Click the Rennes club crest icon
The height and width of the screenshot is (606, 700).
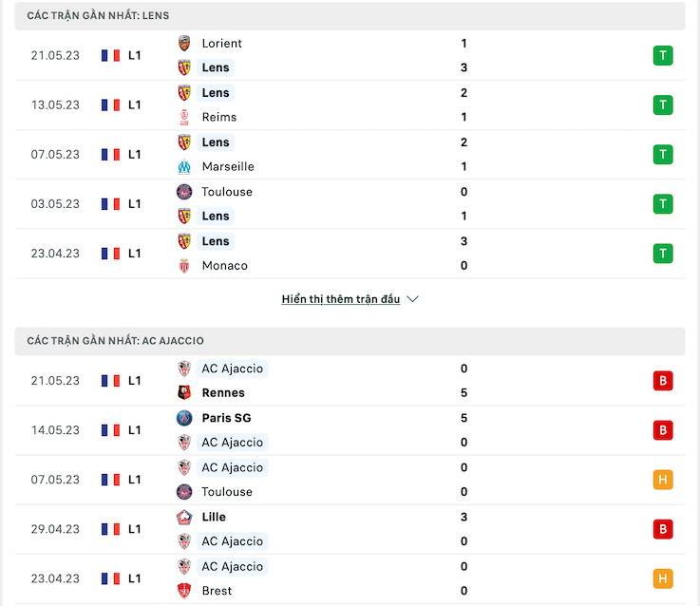pos(184,392)
